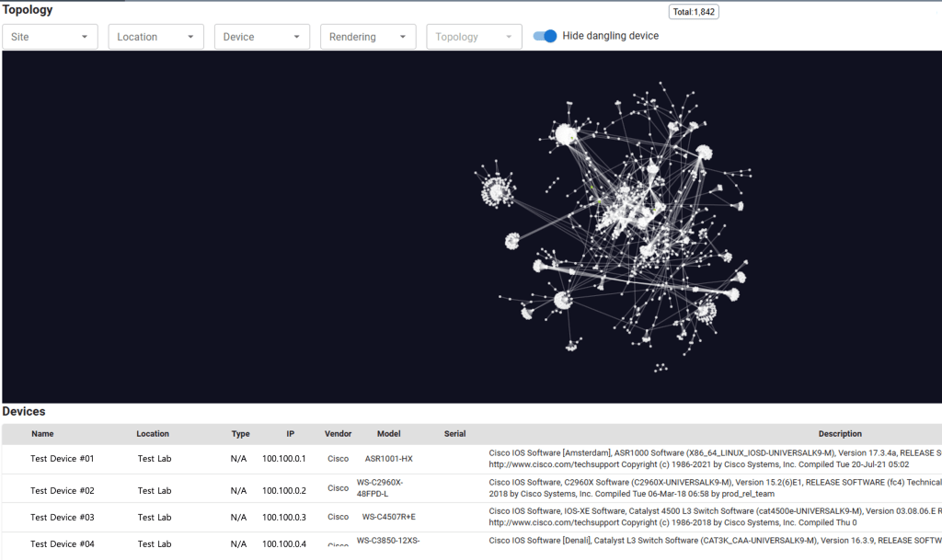Screen dimensions: 942x560
Task: Select Test Device #02 in the table
Action: pos(62,491)
